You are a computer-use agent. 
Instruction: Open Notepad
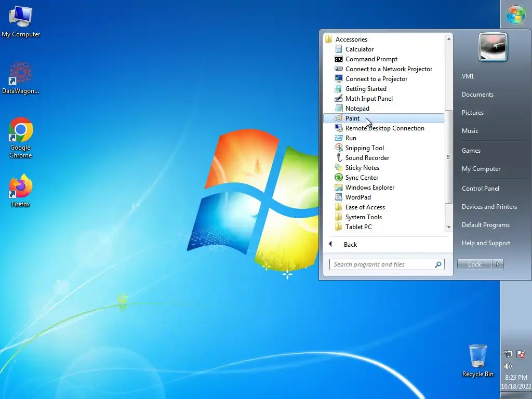tap(383, 108)
